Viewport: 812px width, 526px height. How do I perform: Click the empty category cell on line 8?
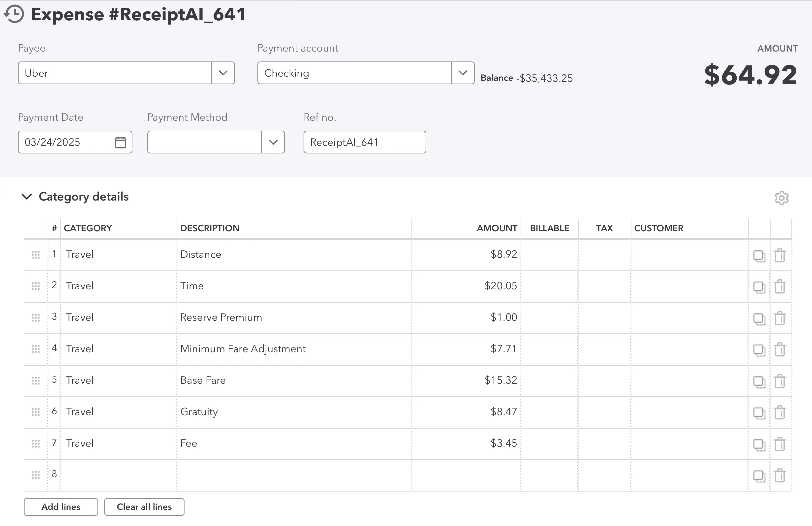[x=119, y=475]
